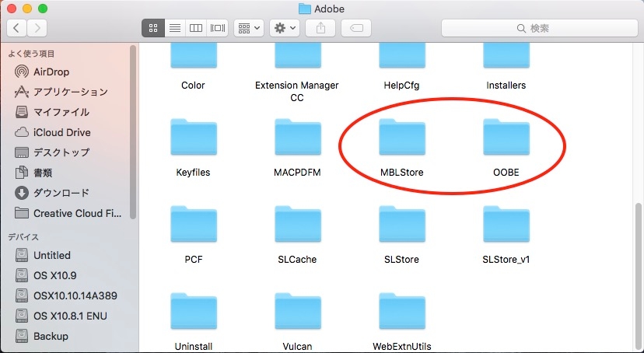Select the MBLStore folder

[x=401, y=138]
